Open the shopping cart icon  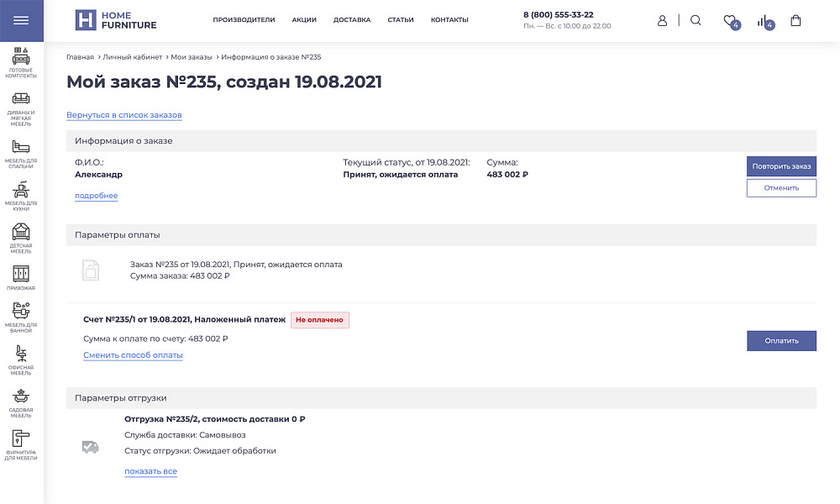point(795,20)
